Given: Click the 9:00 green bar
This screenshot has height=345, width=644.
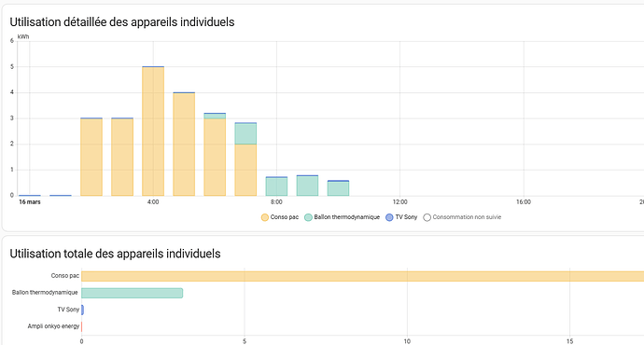Looking at the screenshot, I should (x=308, y=186).
